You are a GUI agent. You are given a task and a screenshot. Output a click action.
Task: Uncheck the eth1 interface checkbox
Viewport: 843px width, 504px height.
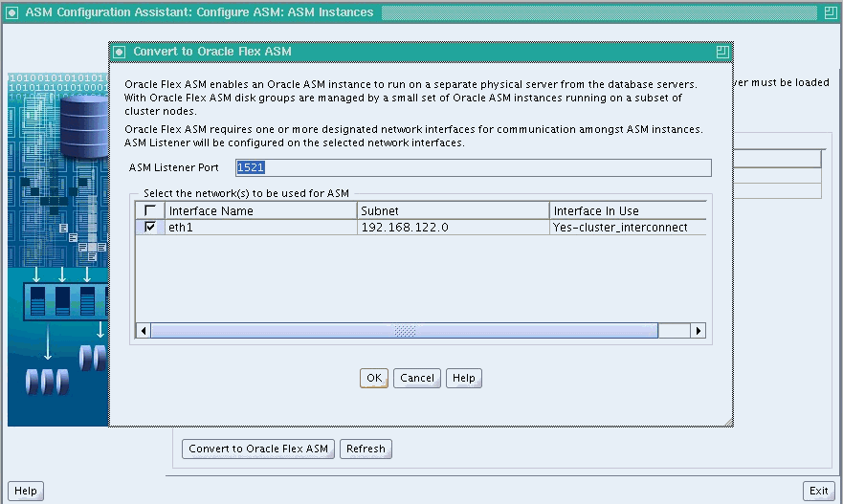click(x=150, y=227)
